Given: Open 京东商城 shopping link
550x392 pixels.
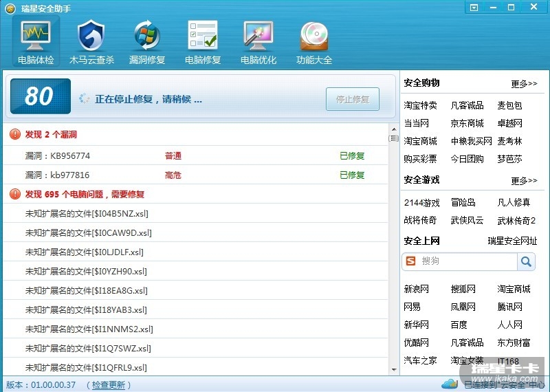Looking at the screenshot, I should point(467,123).
